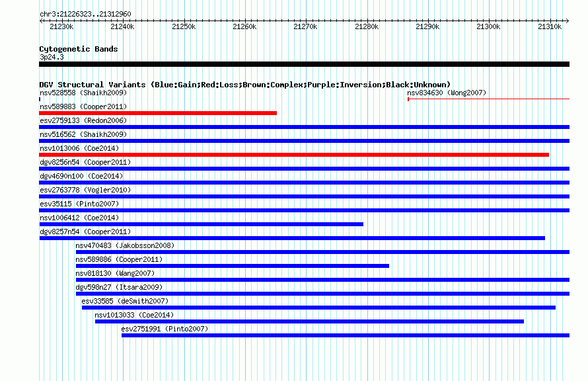Click the 21230k ruler position
588x381 pixels.
[61, 26]
